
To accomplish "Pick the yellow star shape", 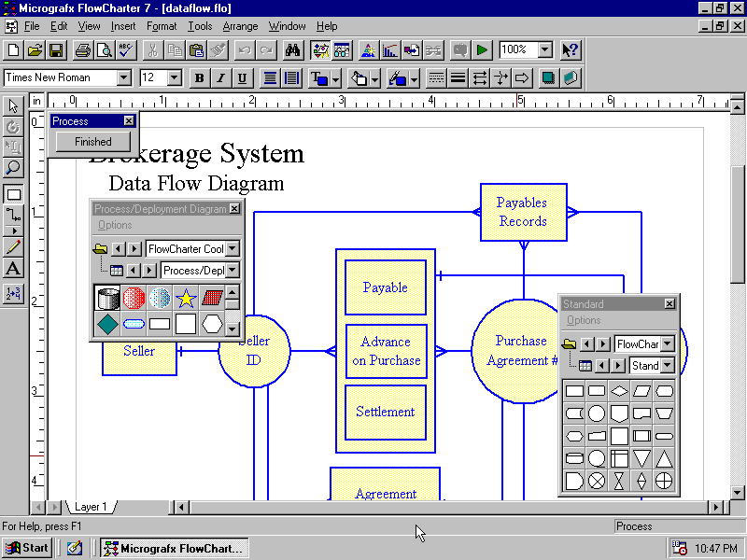I will (x=186, y=298).
